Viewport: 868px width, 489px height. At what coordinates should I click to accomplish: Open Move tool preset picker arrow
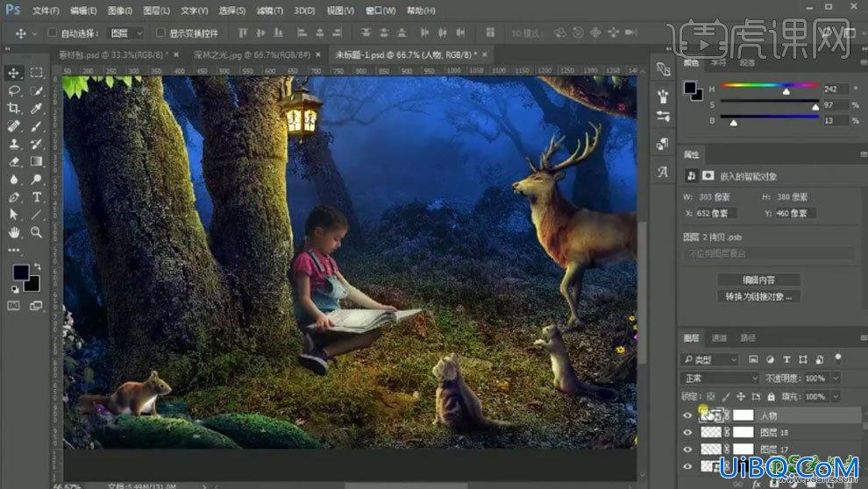(x=34, y=34)
